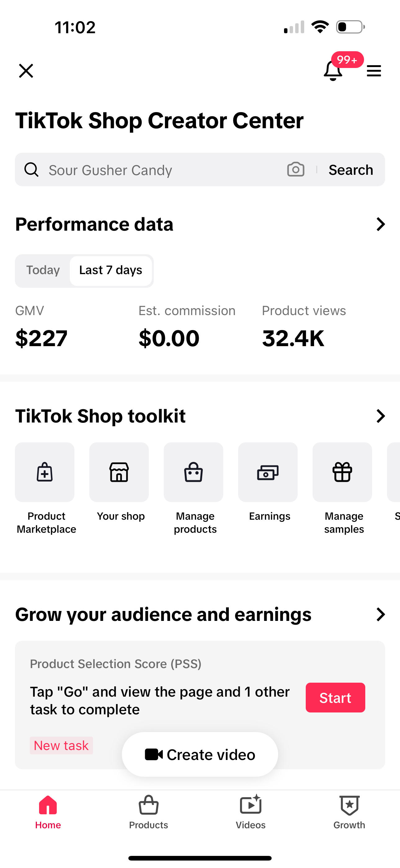Open Your shop tool

[119, 472]
